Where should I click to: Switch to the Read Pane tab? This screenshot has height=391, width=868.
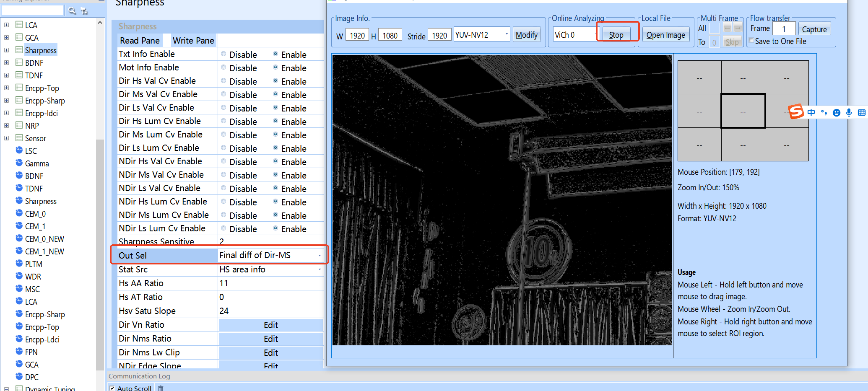[140, 41]
